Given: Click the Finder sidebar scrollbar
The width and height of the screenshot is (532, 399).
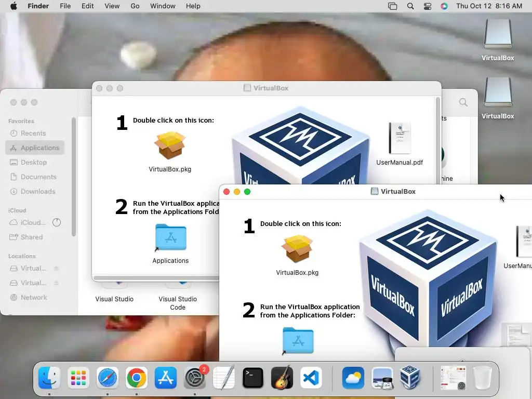Looking at the screenshot, I should coord(74,177).
